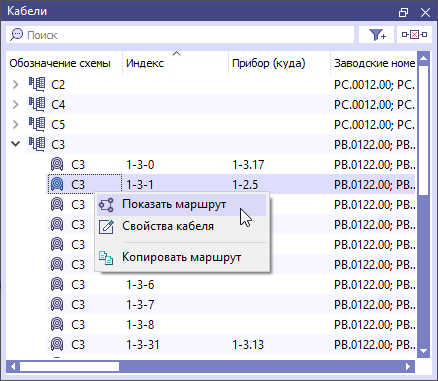Click the vertical scrollbar up arrow

click(423, 59)
